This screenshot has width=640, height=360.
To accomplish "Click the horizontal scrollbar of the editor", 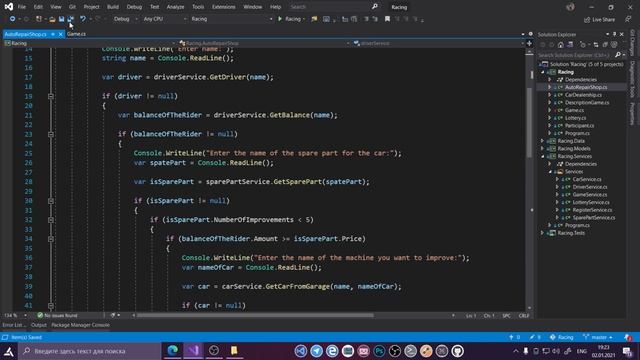I will coord(255,315).
